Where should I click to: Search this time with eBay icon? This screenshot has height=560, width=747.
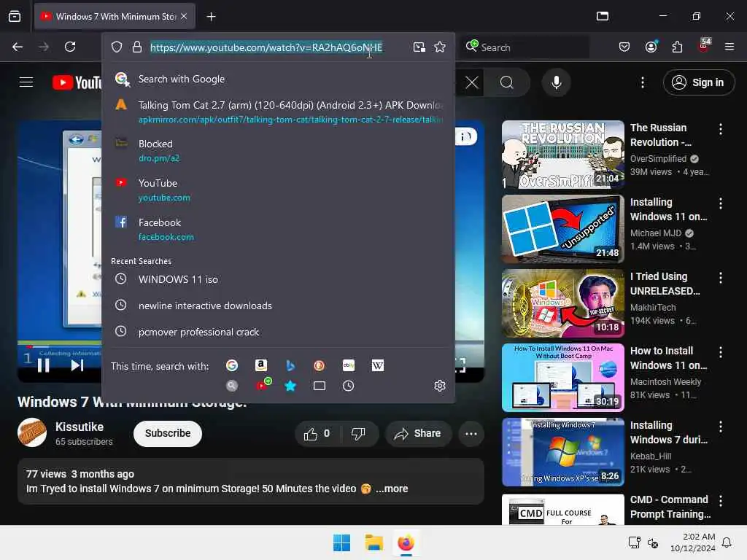348,365
